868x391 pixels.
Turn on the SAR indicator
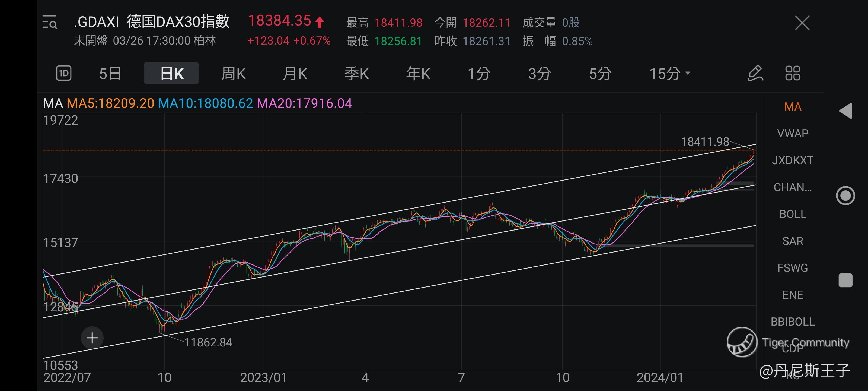793,241
